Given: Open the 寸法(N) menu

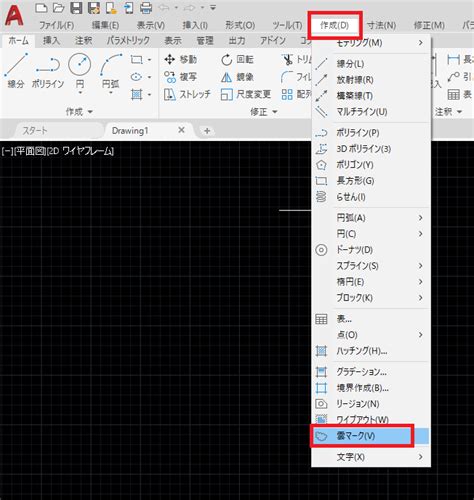Looking at the screenshot, I should [381, 25].
